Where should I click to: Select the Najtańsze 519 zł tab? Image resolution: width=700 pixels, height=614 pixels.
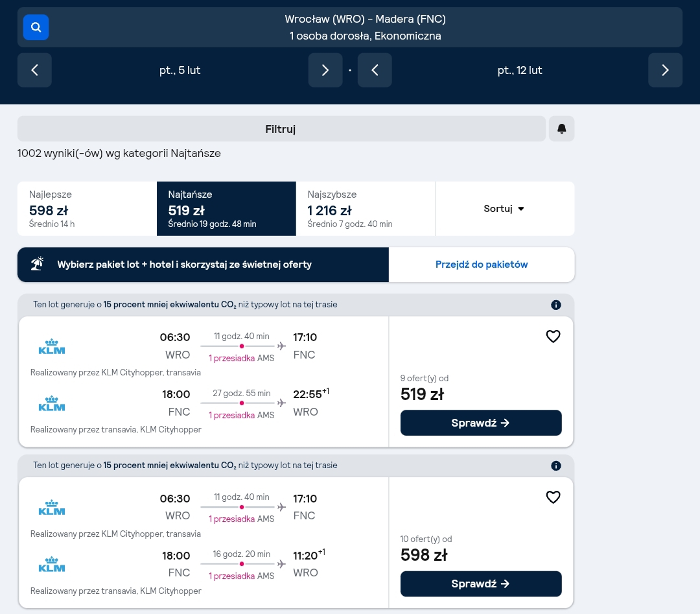click(226, 209)
